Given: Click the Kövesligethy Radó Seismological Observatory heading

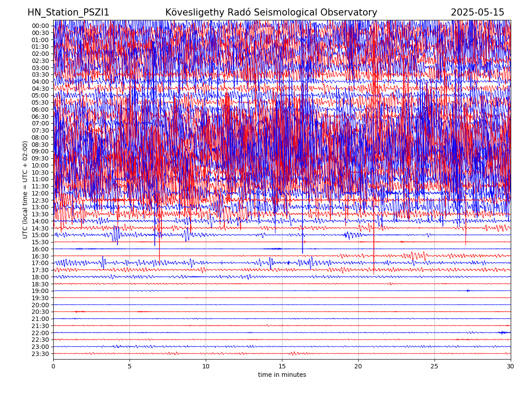Looking at the screenshot, I should click(271, 12).
